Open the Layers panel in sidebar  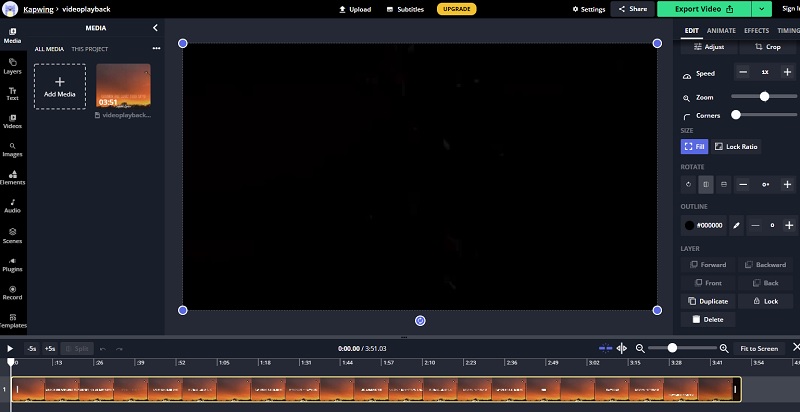pyautogui.click(x=13, y=65)
